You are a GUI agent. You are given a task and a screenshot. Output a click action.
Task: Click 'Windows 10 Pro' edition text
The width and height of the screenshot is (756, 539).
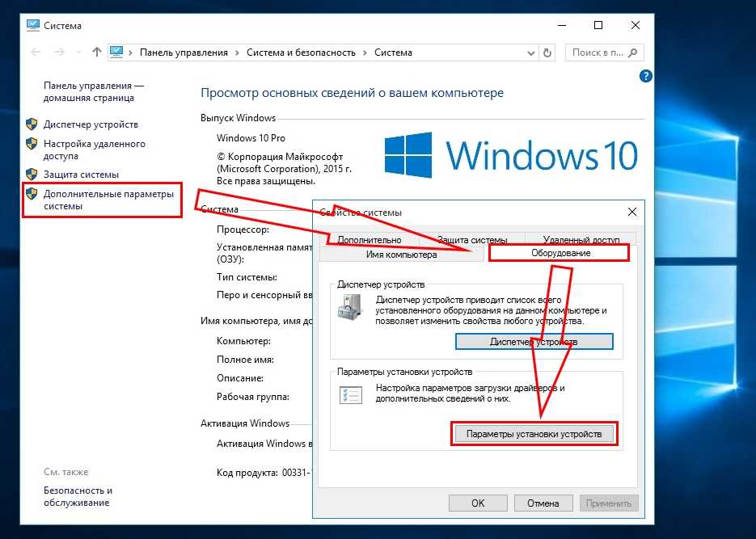click(x=251, y=137)
